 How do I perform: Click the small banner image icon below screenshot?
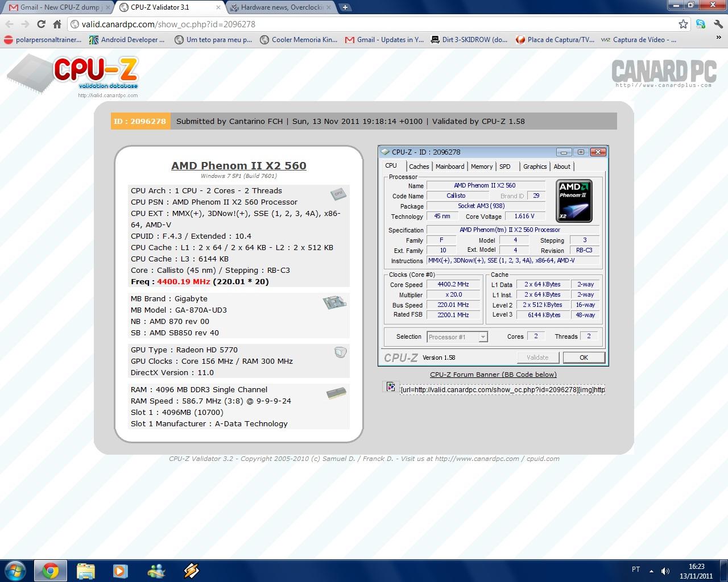click(x=391, y=386)
